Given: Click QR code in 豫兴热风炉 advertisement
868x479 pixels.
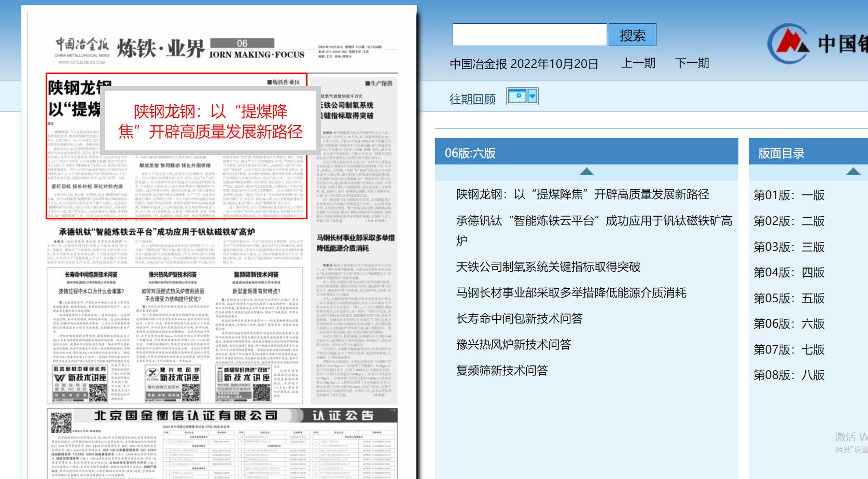Looking at the screenshot, I should pyautogui.click(x=190, y=392).
